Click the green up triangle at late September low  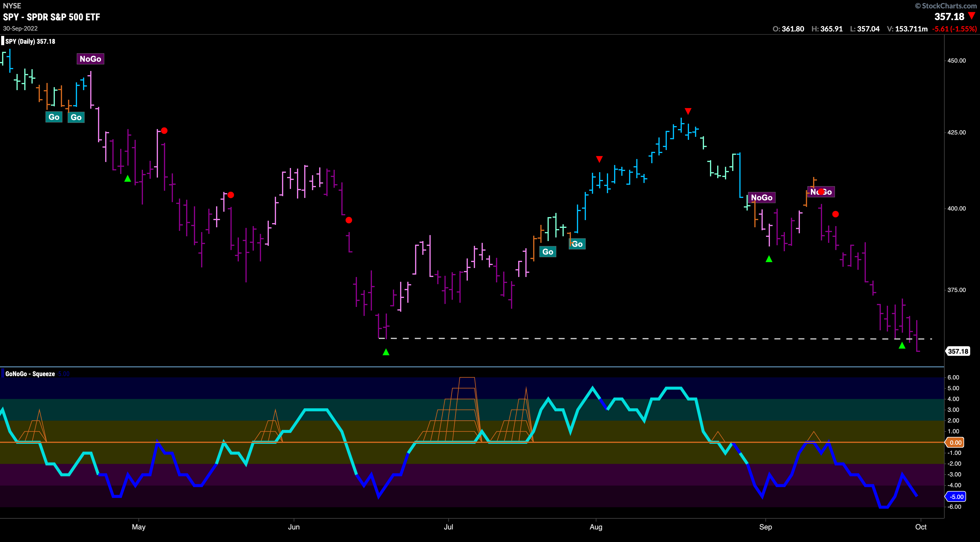902,345
